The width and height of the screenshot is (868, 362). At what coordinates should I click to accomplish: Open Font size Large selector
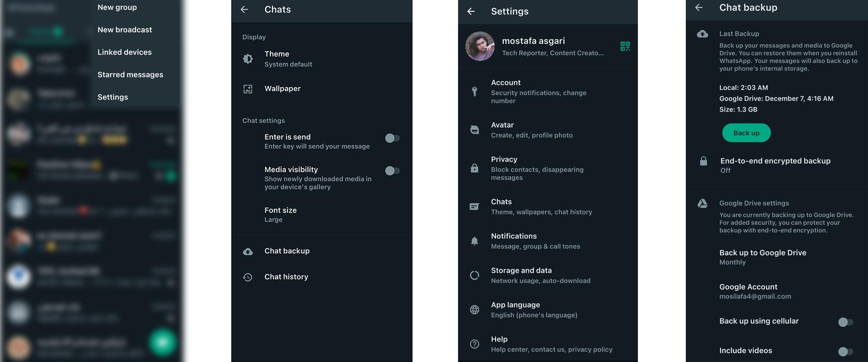322,214
